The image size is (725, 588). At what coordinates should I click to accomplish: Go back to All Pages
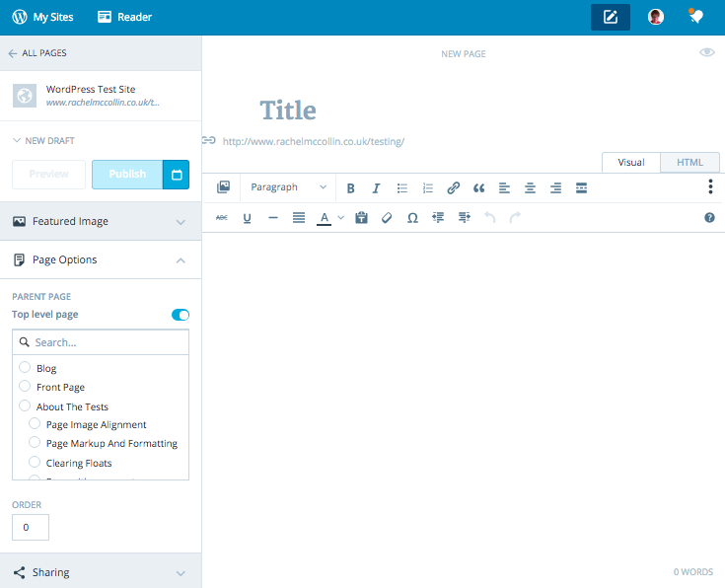pyautogui.click(x=37, y=53)
